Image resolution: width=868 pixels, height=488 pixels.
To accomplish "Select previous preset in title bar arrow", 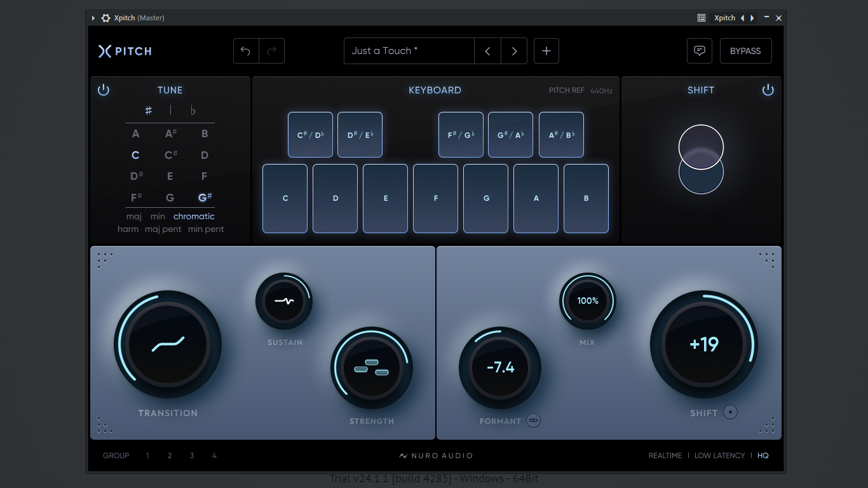I will pyautogui.click(x=742, y=18).
